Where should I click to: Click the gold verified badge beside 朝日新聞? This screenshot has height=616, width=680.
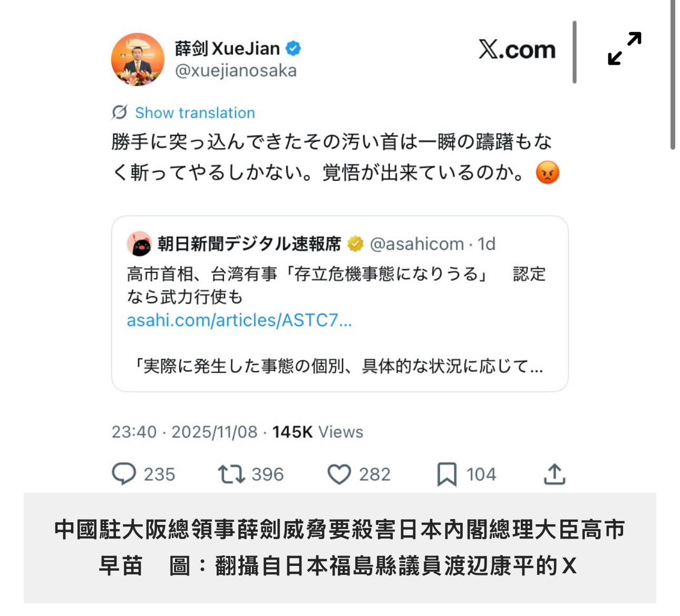[x=355, y=243]
